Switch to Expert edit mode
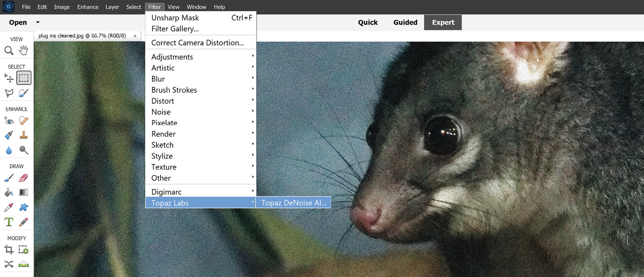Viewport: 644px width, 277px height. pyautogui.click(x=443, y=23)
